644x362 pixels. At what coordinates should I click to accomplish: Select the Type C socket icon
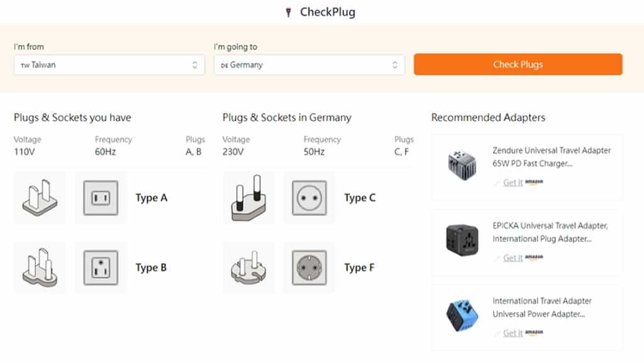pos(309,198)
